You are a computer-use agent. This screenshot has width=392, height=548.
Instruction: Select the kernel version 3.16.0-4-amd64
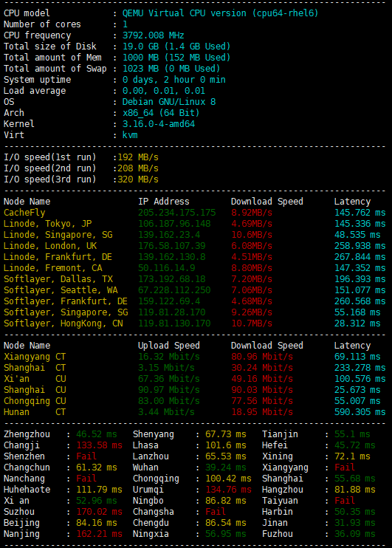pos(159,124)
